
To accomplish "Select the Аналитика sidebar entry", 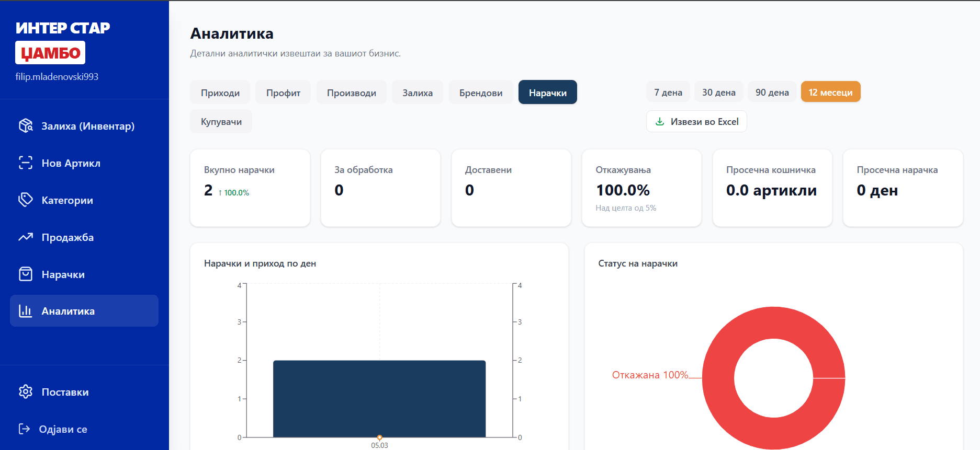I will click(84, 311).
